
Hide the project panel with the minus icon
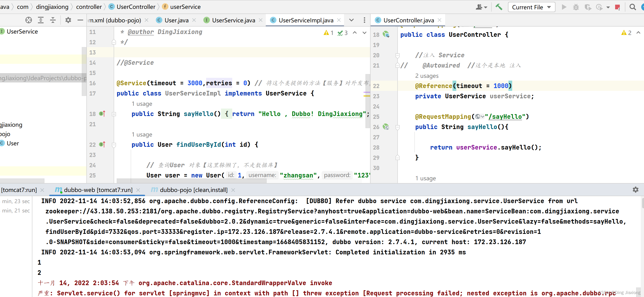pyautogui.click(x=80, y=20)
